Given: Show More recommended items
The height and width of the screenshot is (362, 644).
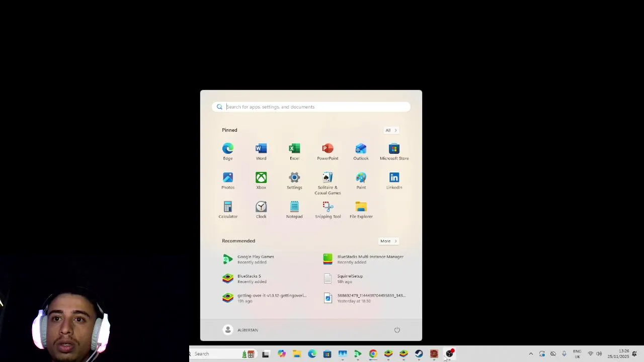Looking at the screenshot, I should (x=388, y=241).
